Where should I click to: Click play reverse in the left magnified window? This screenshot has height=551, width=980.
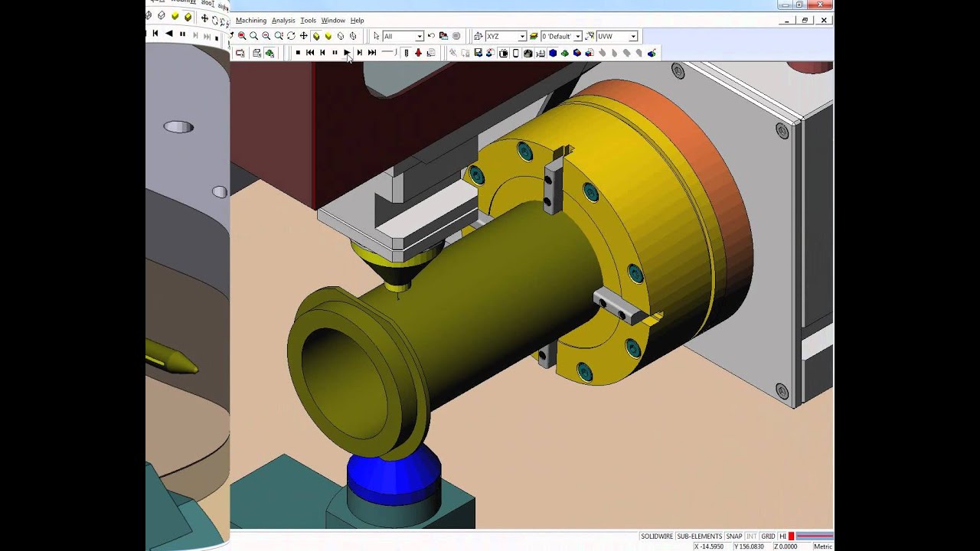pos(168,34)
